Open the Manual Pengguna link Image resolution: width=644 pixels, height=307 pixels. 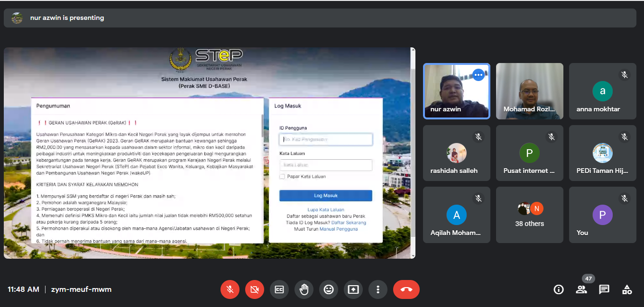coord(339,229)
